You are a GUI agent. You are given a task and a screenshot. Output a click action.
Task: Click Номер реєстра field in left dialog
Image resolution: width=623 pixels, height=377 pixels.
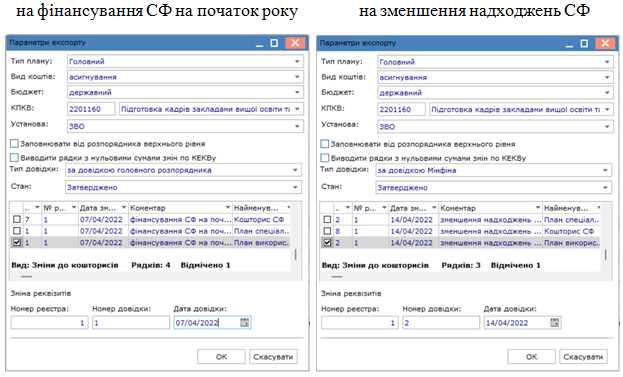(x=49, y=323)
